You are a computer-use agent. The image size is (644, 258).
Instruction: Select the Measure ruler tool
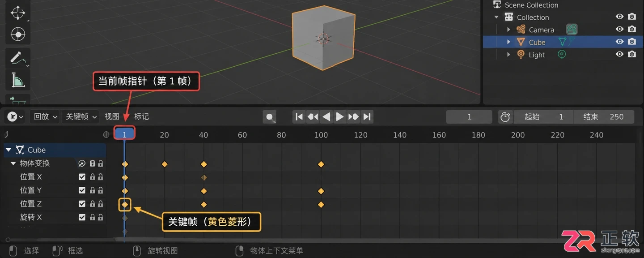coord(18,80)
